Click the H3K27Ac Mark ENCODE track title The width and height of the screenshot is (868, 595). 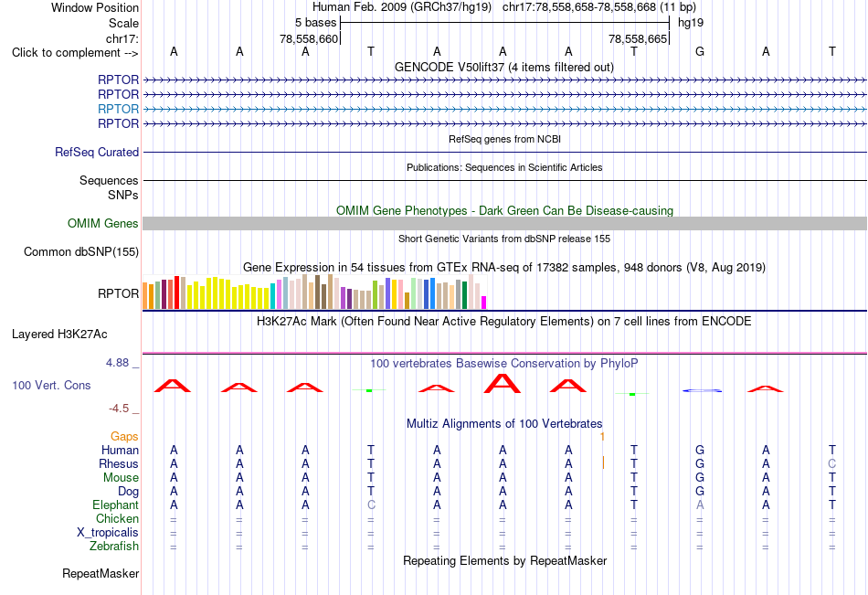tap(504, 322)
